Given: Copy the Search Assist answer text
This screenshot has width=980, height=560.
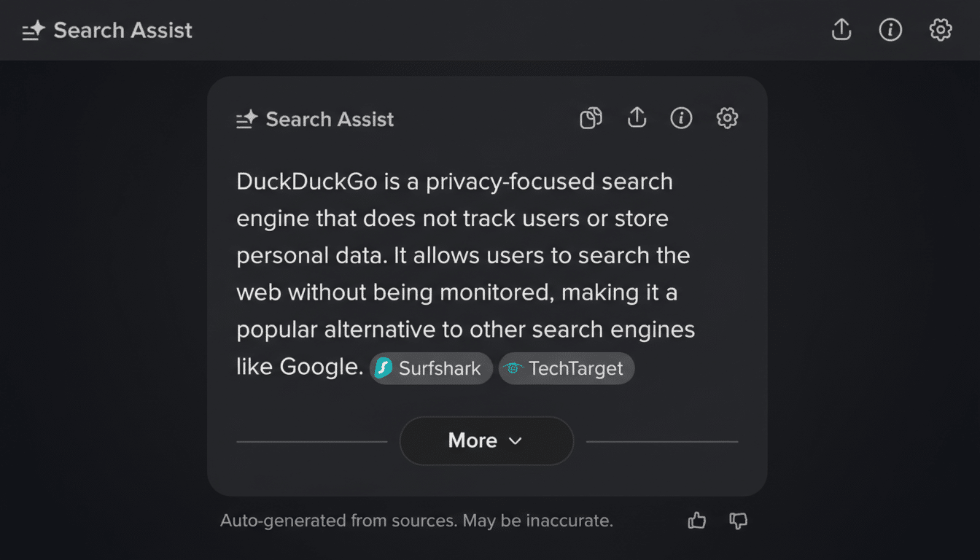Looking at the screenshot, I should (591, 117).
